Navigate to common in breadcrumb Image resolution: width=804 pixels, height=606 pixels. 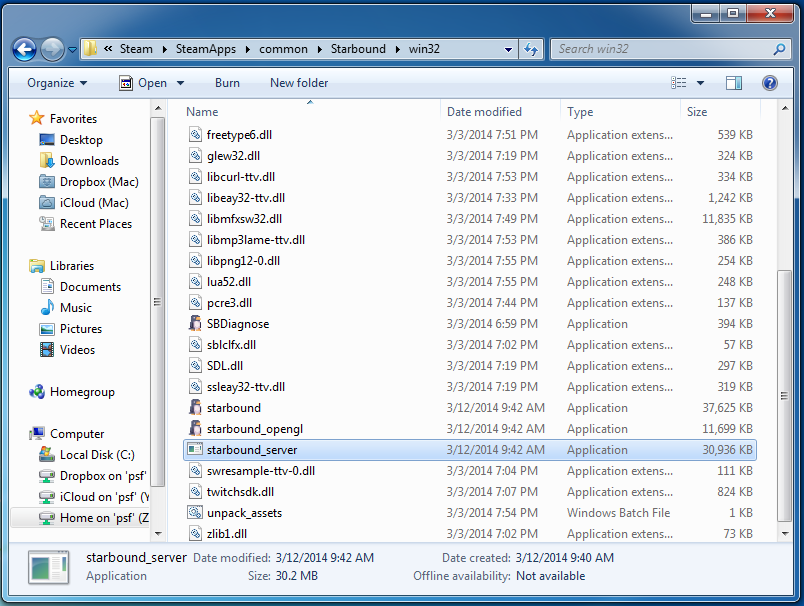click(283, 49)
